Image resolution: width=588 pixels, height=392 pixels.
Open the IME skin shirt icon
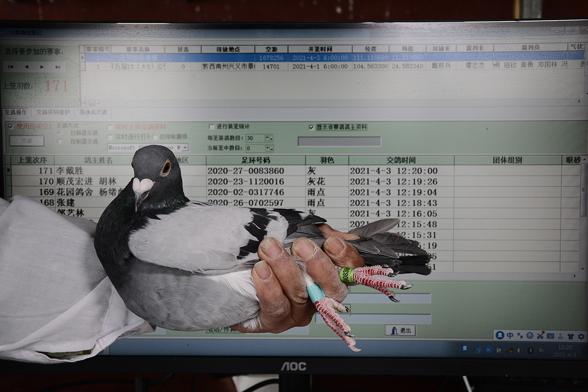pyautogui.click(x=571, y=336)
